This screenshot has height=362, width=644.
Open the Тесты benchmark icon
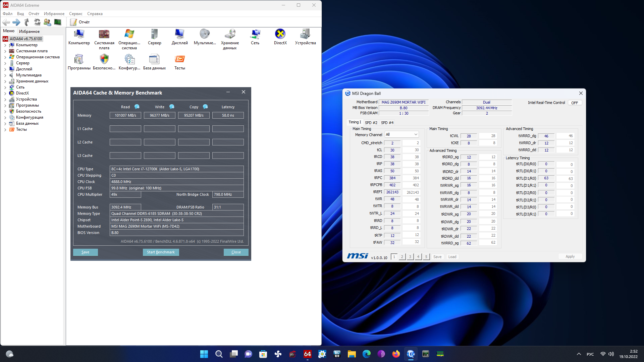click(179, 60)
